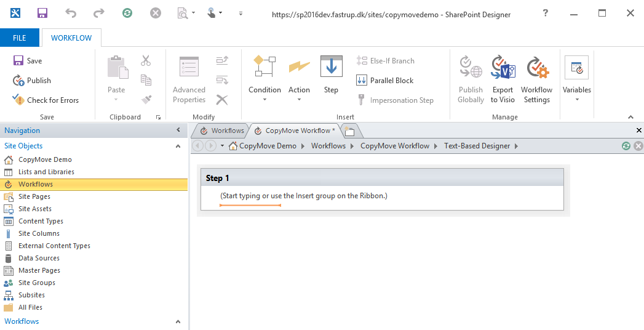Image resolution: width=644 pixels, height=330 pixels.
Task: Click the Publish workflow button
Action: point(32,81)
